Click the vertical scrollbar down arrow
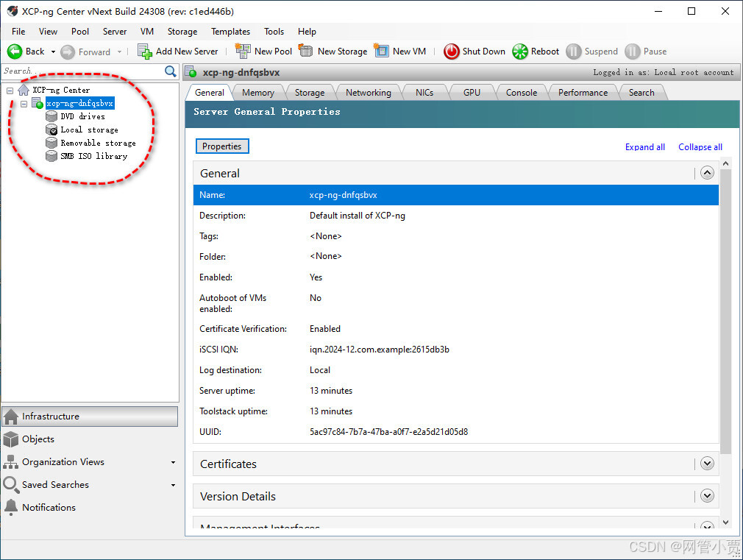The height and width of the screenshot is (560, 743). (x=725, y=522)
